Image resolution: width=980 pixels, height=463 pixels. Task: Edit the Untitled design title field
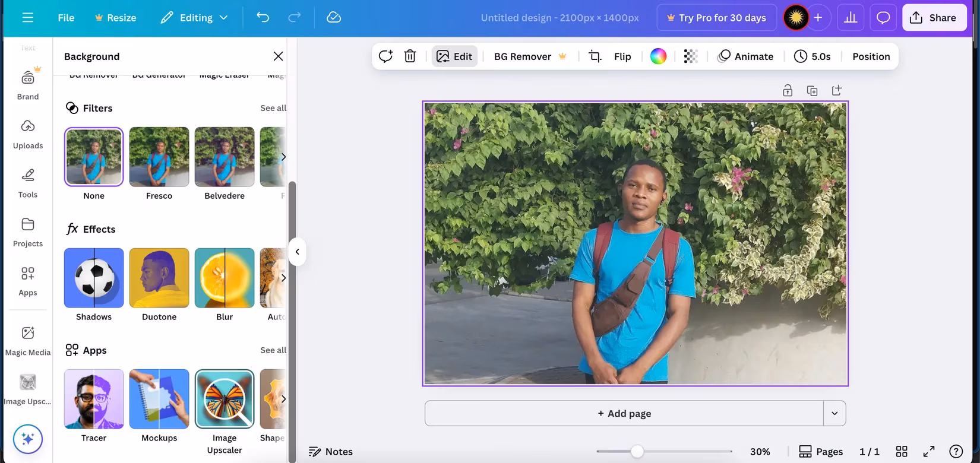pos(559,18)
